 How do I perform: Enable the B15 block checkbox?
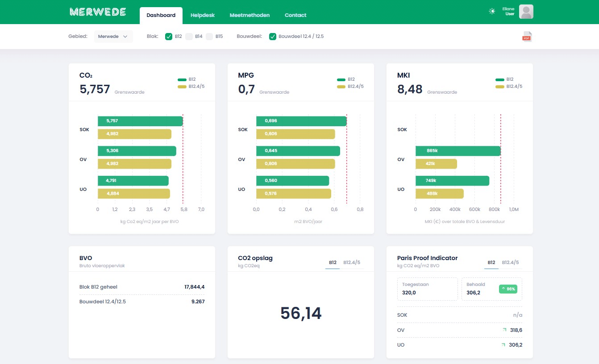(x=209, y=37)
